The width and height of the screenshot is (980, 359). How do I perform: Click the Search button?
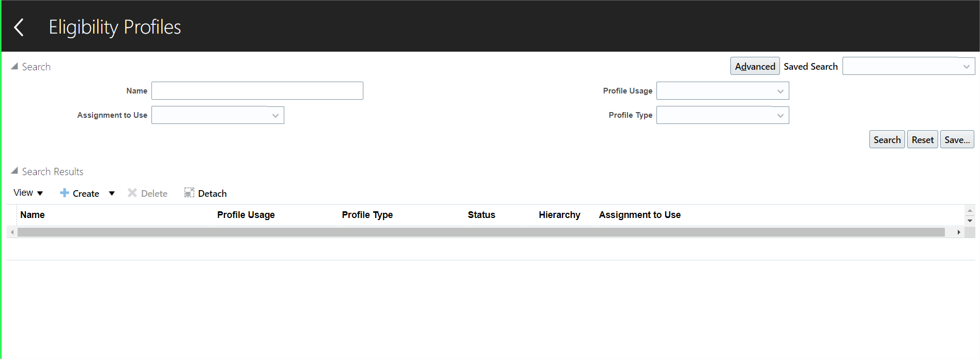pyautogui.click(x=887, y=139)
